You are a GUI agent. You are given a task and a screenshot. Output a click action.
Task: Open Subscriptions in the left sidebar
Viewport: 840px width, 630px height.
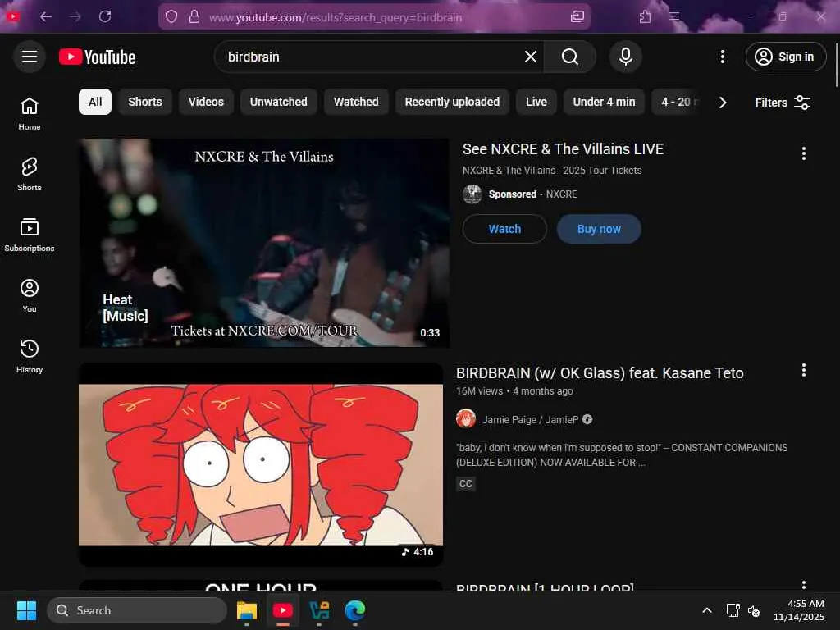(x=30, y=235)
